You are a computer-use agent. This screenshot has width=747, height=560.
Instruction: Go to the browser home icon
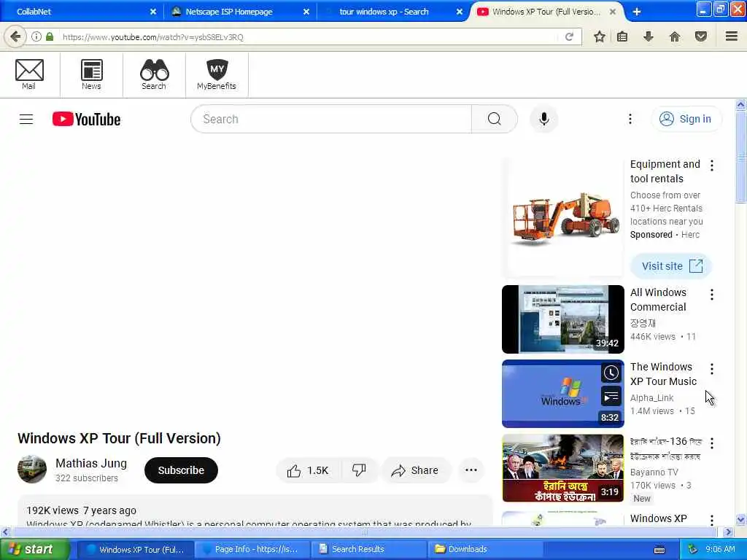675,36
